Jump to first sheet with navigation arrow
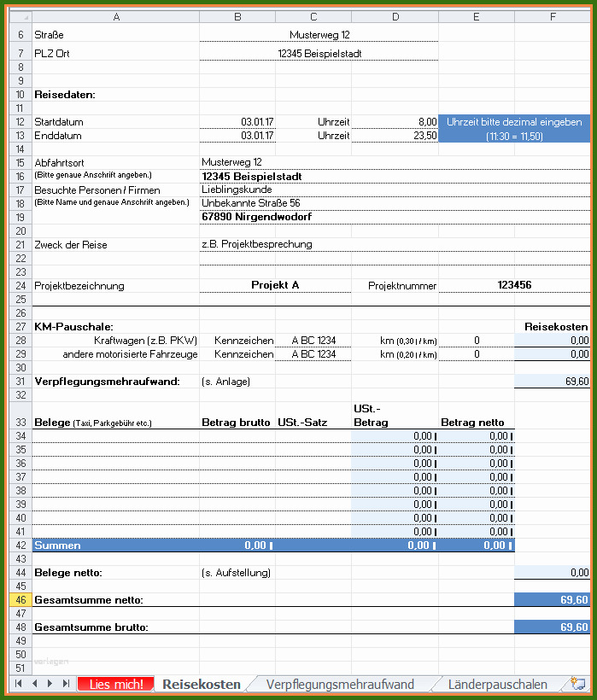This screenshot has height=700, width=597. [x=18, y=684]
